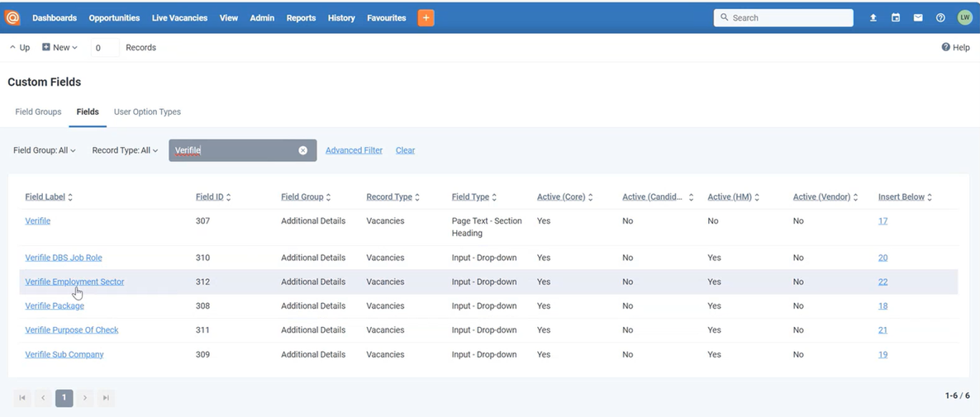This screenshot has width=980, height=417.
Task: Click the records count input box
Action: click(x=105, y=47)
